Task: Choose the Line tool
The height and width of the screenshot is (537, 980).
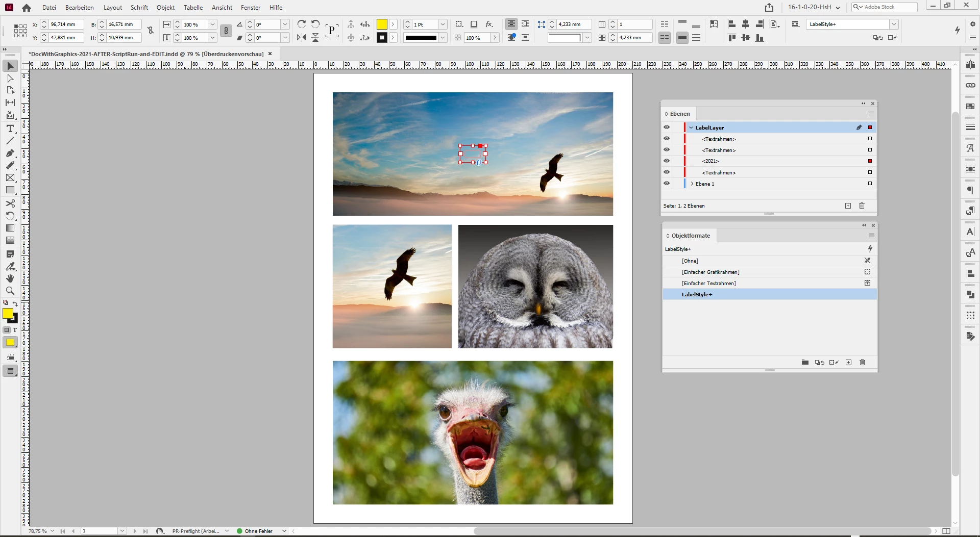Action: (10, 141)
